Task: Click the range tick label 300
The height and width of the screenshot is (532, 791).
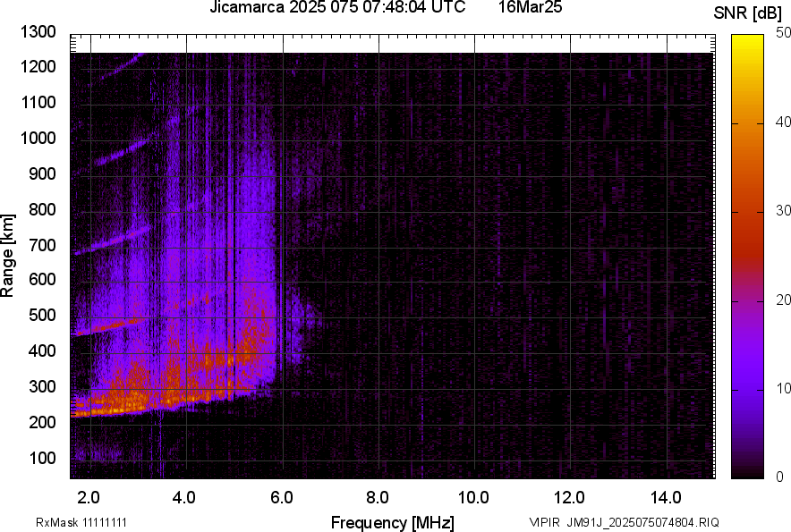Action: click(x=42, y=387)
